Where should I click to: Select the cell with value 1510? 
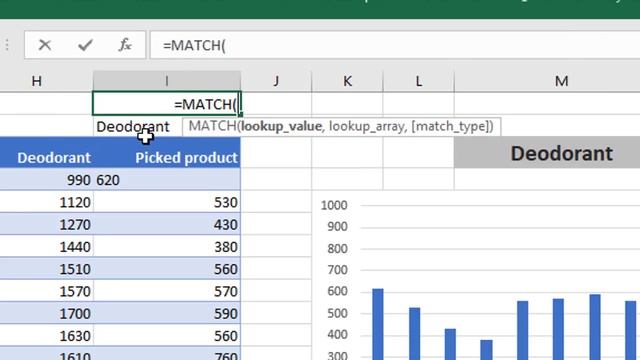[47, 269]
